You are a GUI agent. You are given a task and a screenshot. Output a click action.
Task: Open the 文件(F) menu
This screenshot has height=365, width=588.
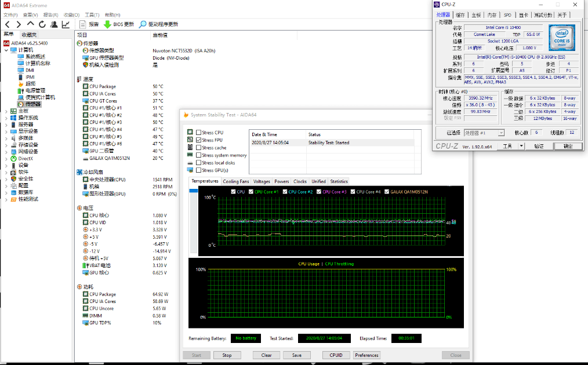coord(10,15)
